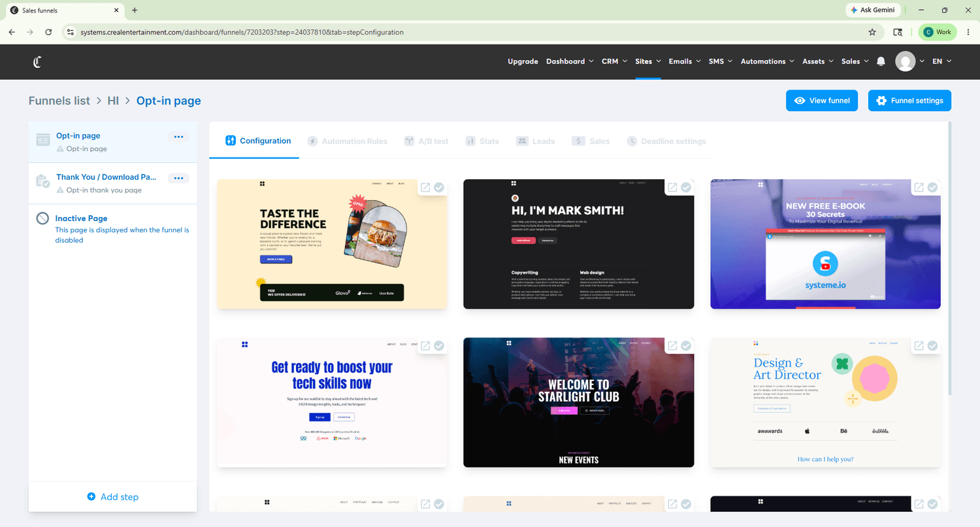Screen dimensions: 980x527
Task: Click the site information icon in address bar
Action: click(71, 32)
